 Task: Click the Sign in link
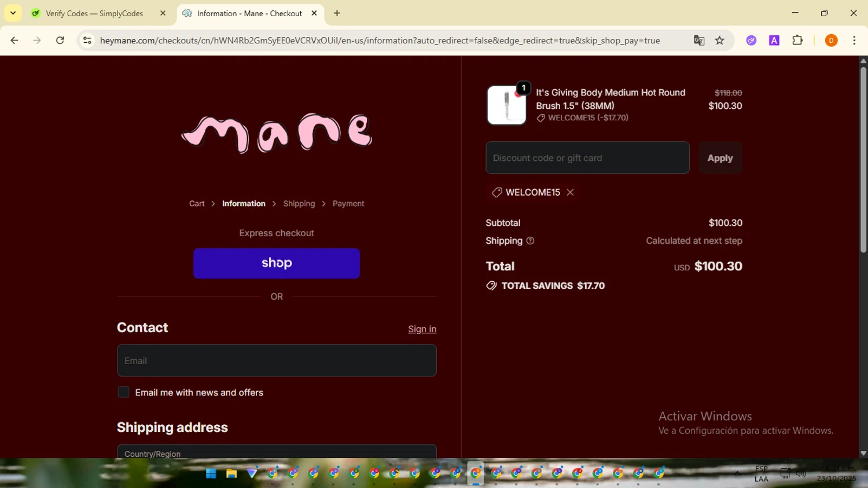coord(422,329)
